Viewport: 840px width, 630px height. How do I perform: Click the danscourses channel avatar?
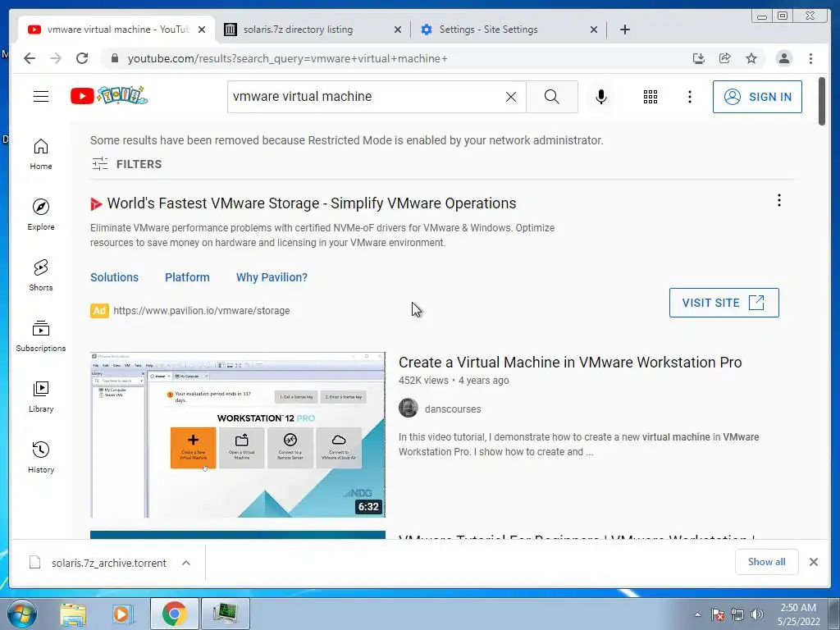point(409,409)
